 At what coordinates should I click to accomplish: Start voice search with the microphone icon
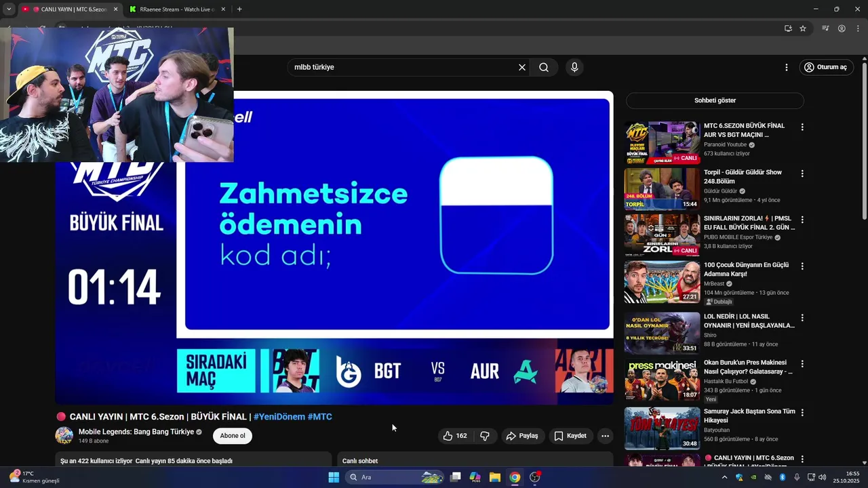click(574, 67)
